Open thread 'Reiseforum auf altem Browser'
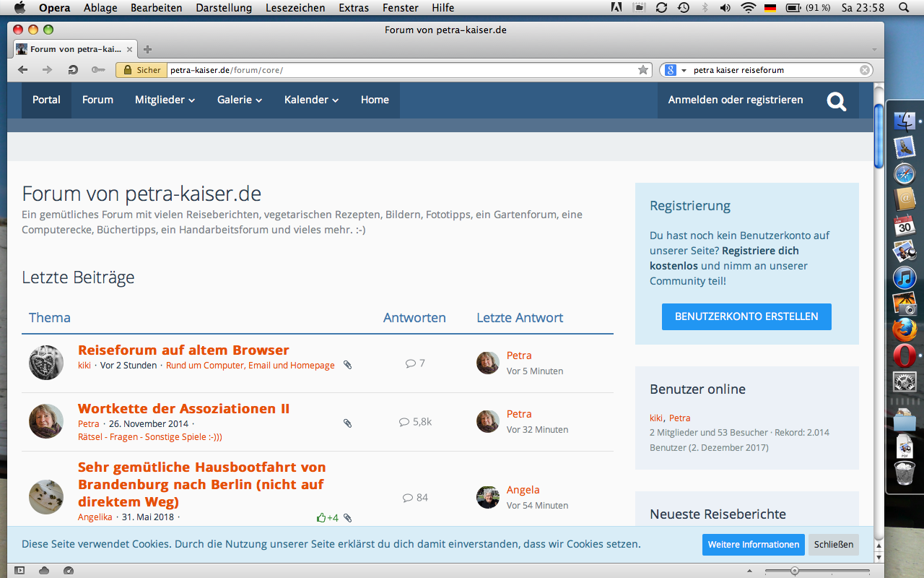 pyautogui.click(x=183, y=350)
